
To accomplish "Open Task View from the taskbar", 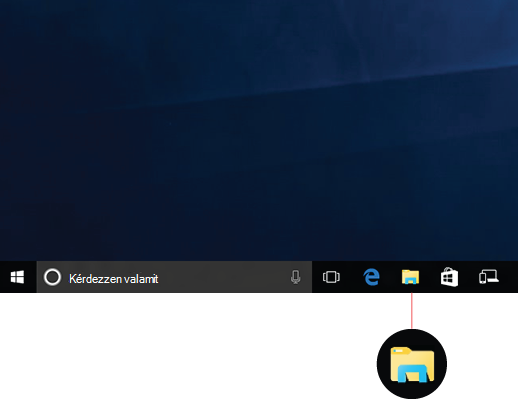I will pos(331,277).
